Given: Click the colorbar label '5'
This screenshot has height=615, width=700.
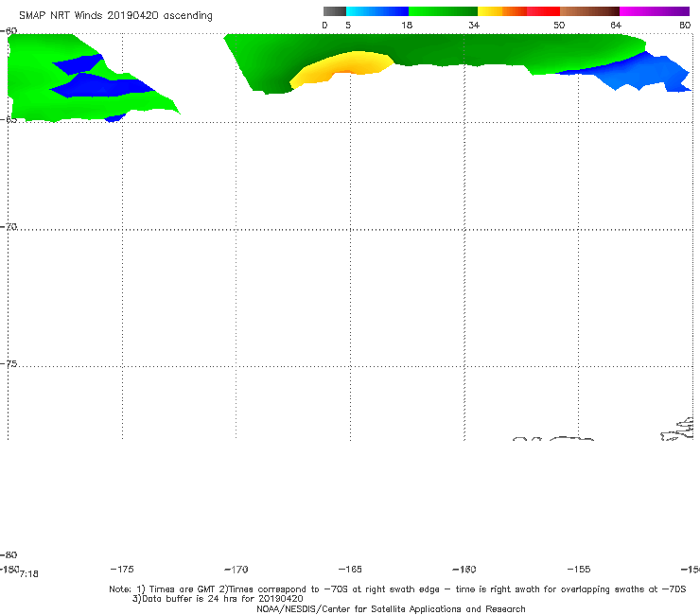Looking at the screenshot, I should click(x=348, y=26).
